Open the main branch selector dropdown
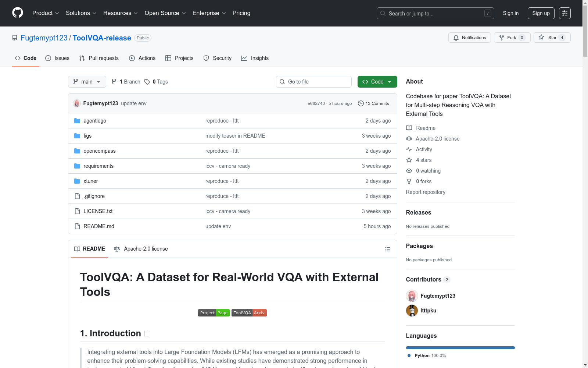The image size is (588, 368). [87, 82]
